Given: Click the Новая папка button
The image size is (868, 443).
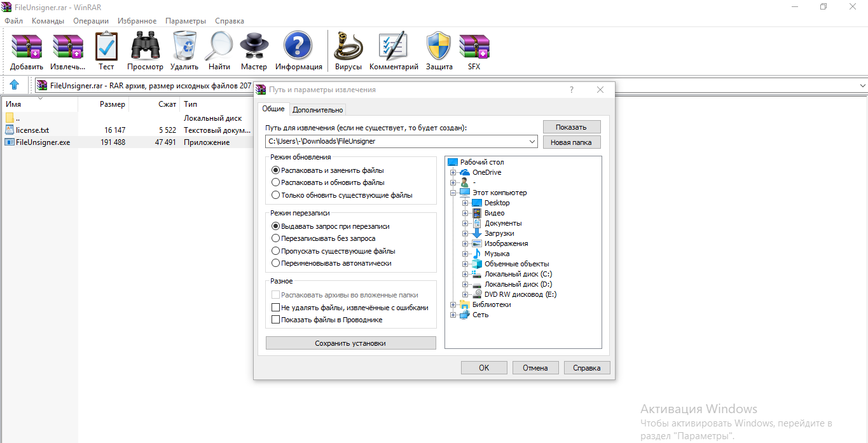Looking at the screenshot, I should [572, 142].
